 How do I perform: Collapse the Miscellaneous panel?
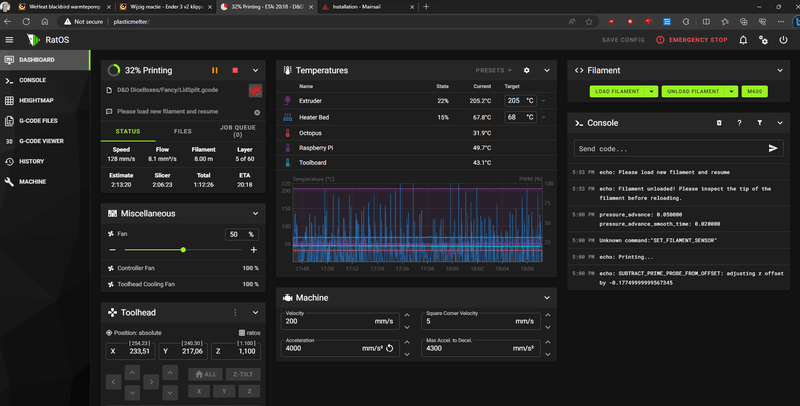(255, 213)
